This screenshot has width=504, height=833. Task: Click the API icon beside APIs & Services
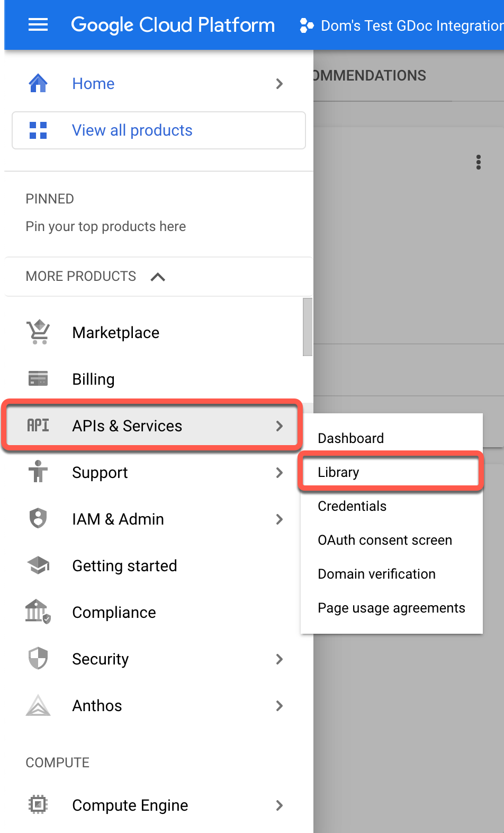tap(38, 426)
